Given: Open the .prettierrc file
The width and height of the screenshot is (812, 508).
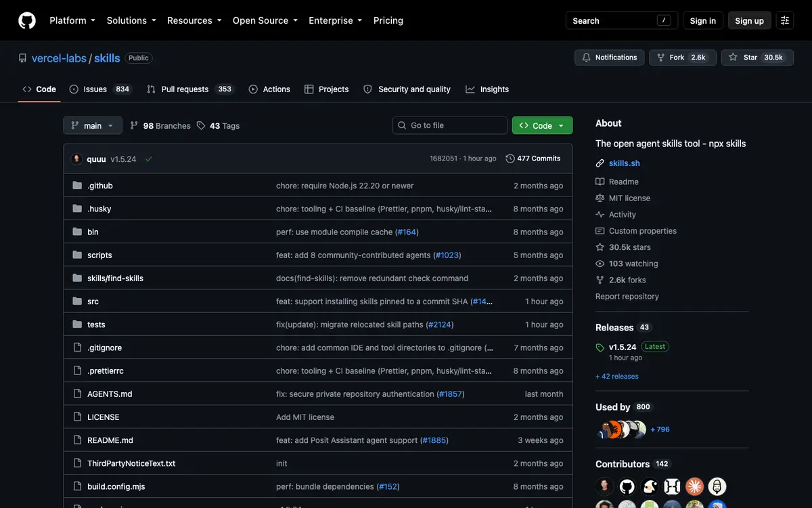Looking at the screenshot, I should (x=106, y=371).
